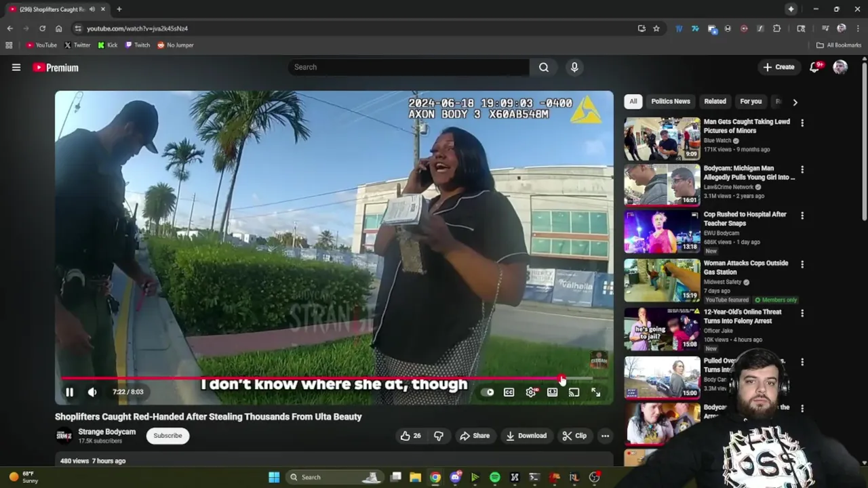Open browser home page icon
868x488 pixels.
(59, 28)
